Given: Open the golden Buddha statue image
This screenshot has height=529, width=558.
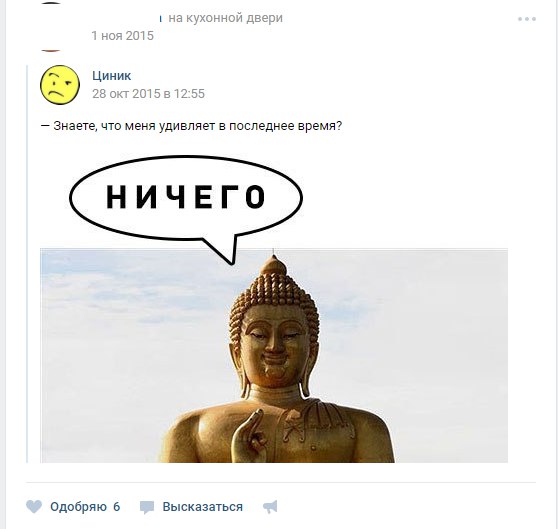Looking at the screenshot, I should click(x=274, y=356).
